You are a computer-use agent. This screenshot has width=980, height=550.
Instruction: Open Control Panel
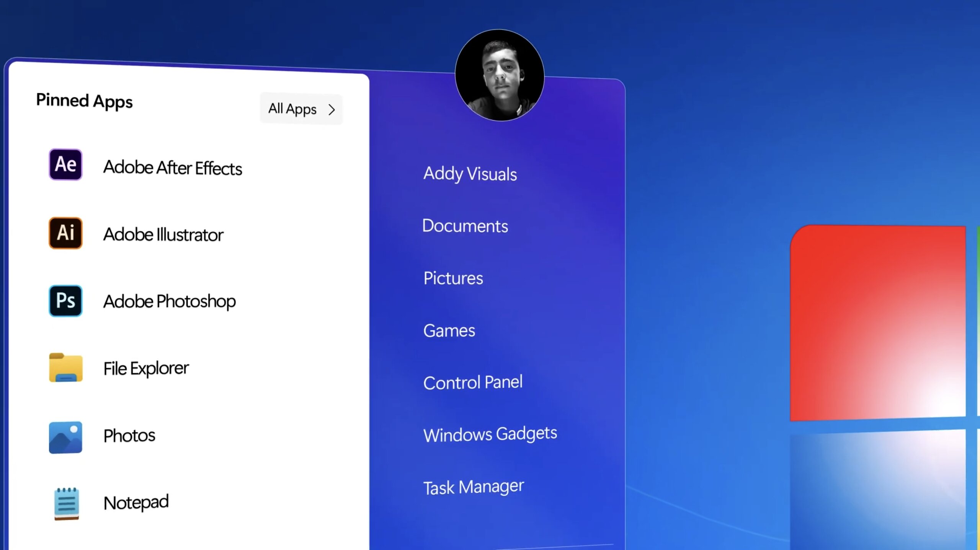473,382
